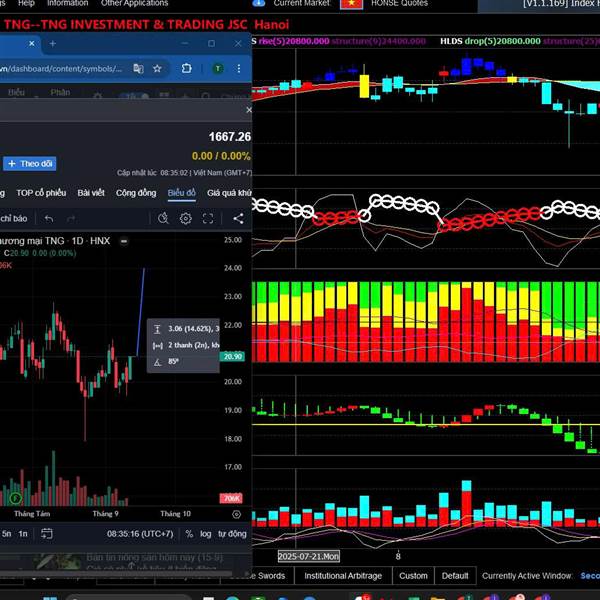The image size is (600, 600).
Task: Click the 706K volume label
Action: (231, 498)
